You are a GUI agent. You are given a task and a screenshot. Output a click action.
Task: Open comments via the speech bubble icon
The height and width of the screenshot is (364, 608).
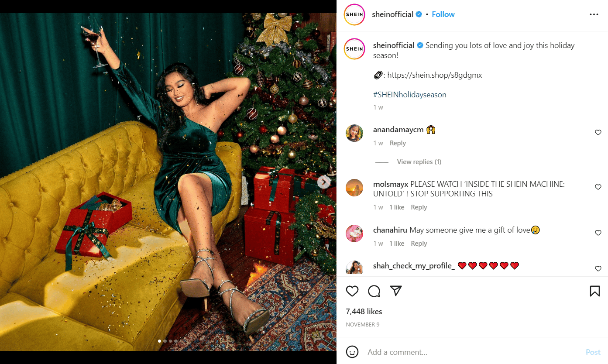point(374,291)
